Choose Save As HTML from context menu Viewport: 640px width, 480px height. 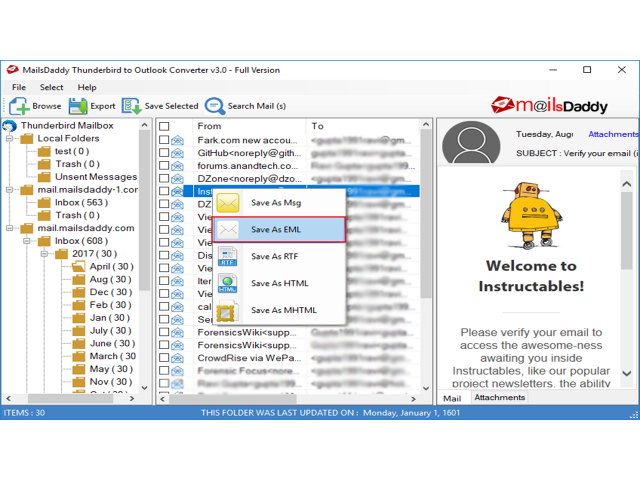point(279,283)
